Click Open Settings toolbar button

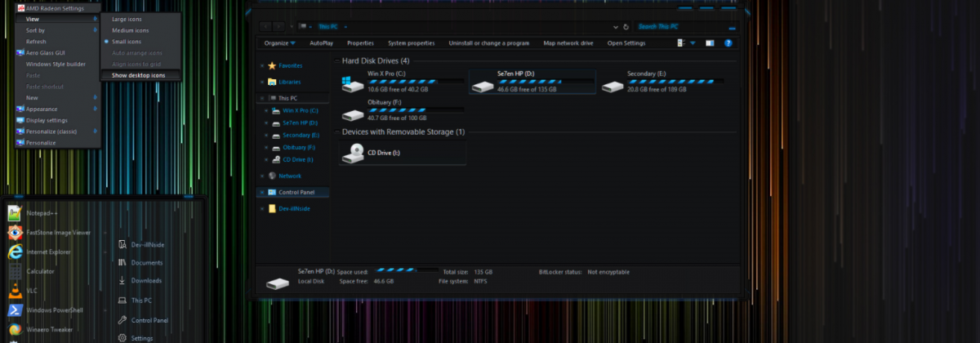[626, 42]
